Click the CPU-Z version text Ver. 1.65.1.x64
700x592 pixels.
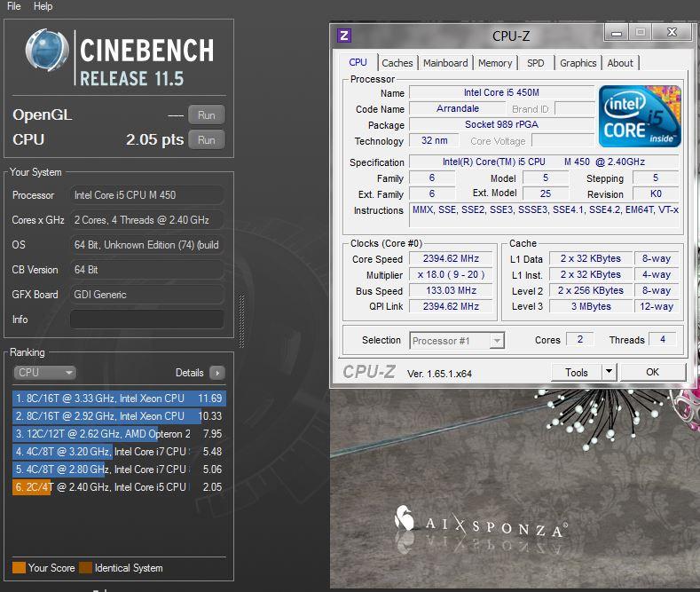[439, 374]
